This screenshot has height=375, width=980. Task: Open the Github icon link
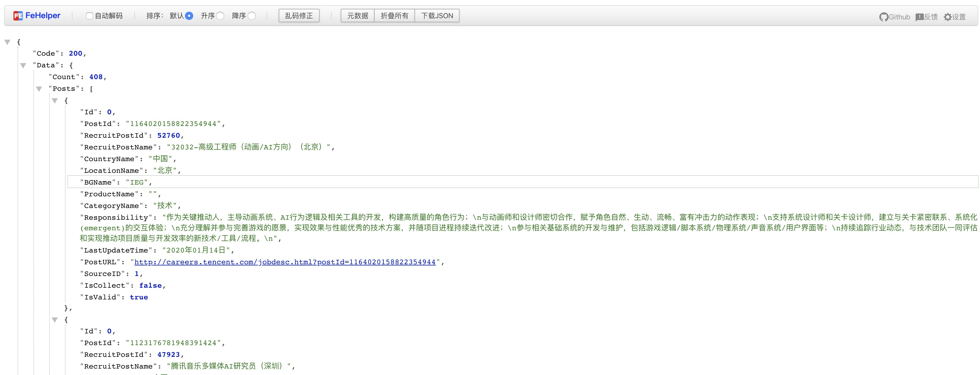coord(883,17)
